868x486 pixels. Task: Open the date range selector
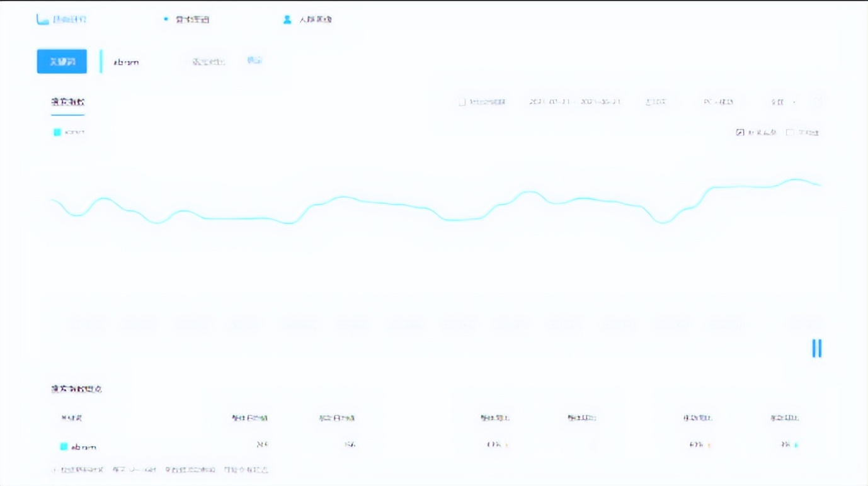coord(574,102)
